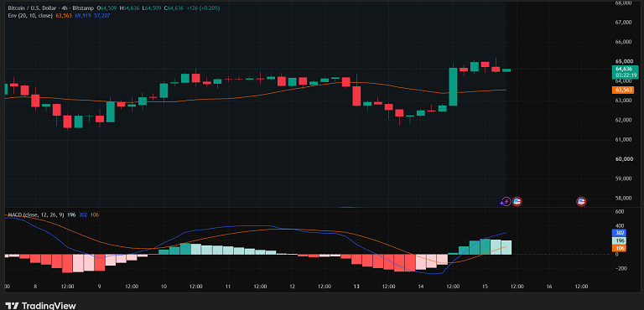Screen dimensions: 644x310
Task: Open the US flag event marker below date 16 12:00
Action: coord(581,202)
